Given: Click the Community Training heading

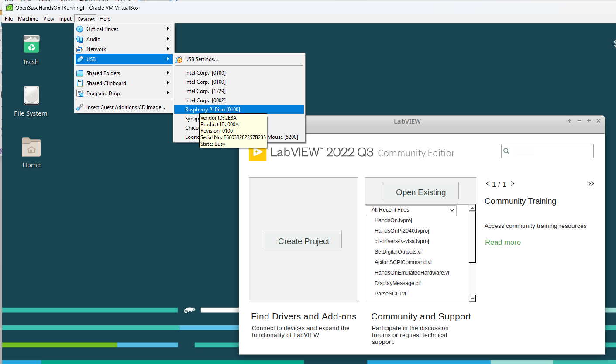Looking at the screenshot, I should pyautogui.click(x=520, y=201).
